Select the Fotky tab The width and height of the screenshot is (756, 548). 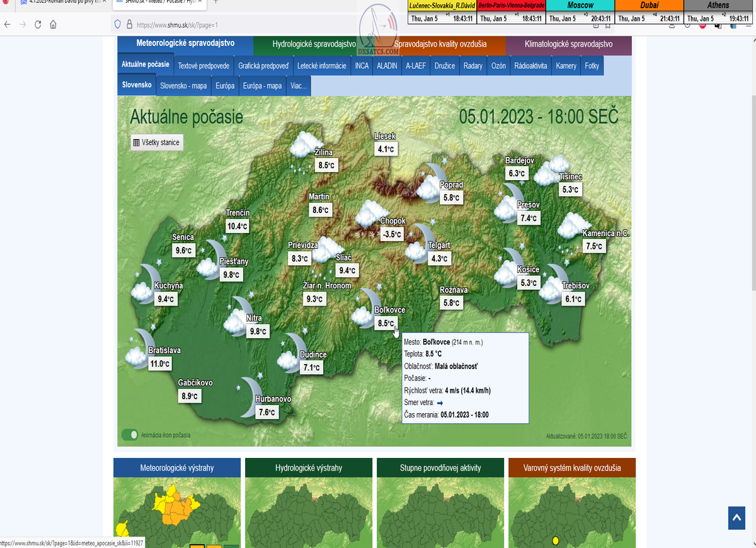point(592,66)
